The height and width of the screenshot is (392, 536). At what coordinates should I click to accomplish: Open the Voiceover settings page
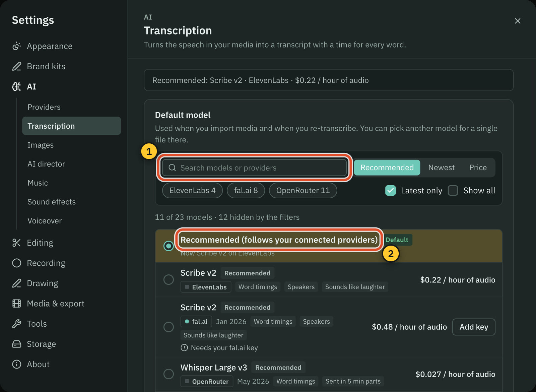72,221
